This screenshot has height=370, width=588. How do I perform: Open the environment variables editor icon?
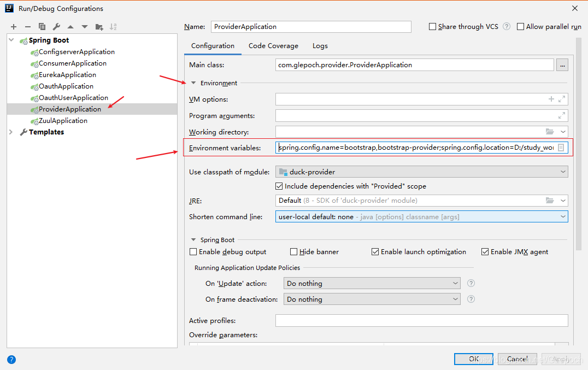[x=561, y=148]
